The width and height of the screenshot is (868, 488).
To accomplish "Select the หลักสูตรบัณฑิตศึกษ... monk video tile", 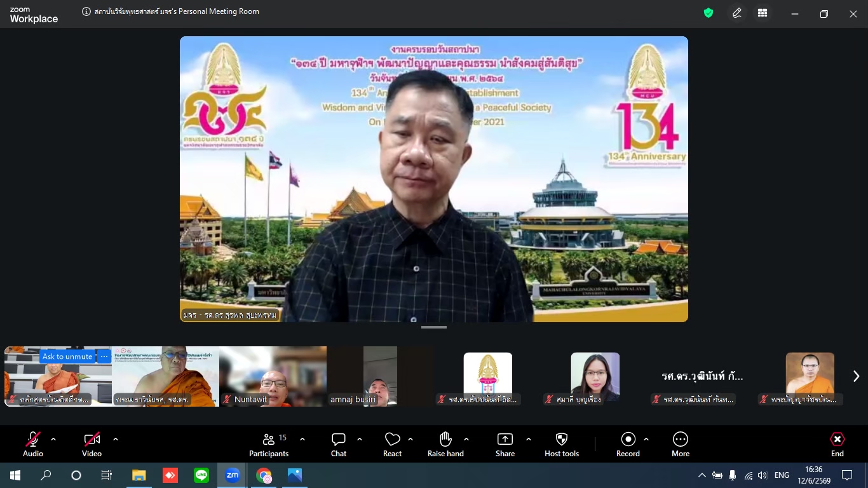I will [58, 376].
